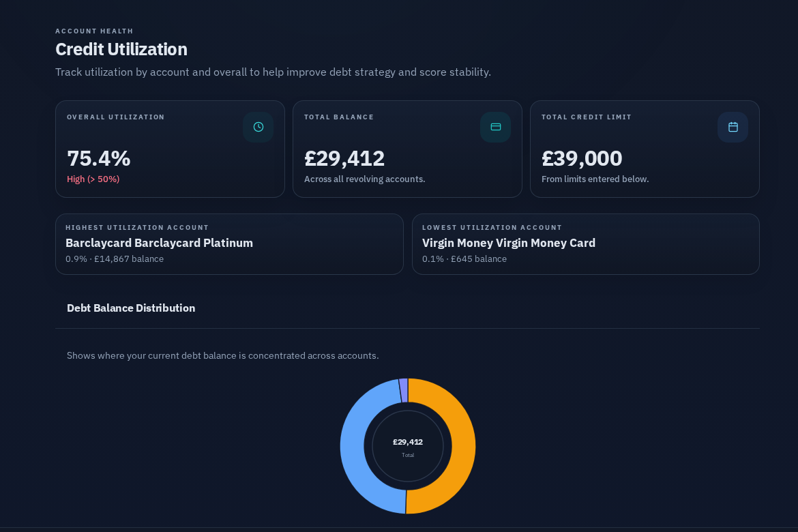Click the ACCOUNT HEALTH section label
Image resolution: width=798 pixels, height=532 pixels.
point(94,31)
